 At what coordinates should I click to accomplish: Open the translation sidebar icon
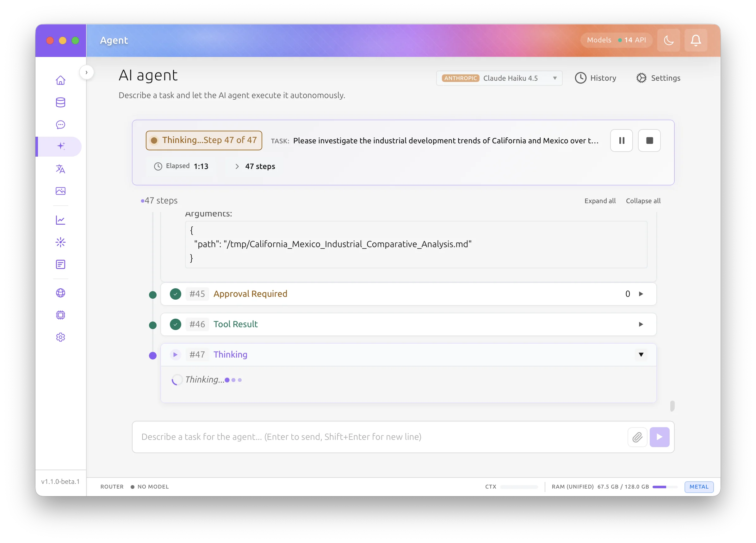60,169
